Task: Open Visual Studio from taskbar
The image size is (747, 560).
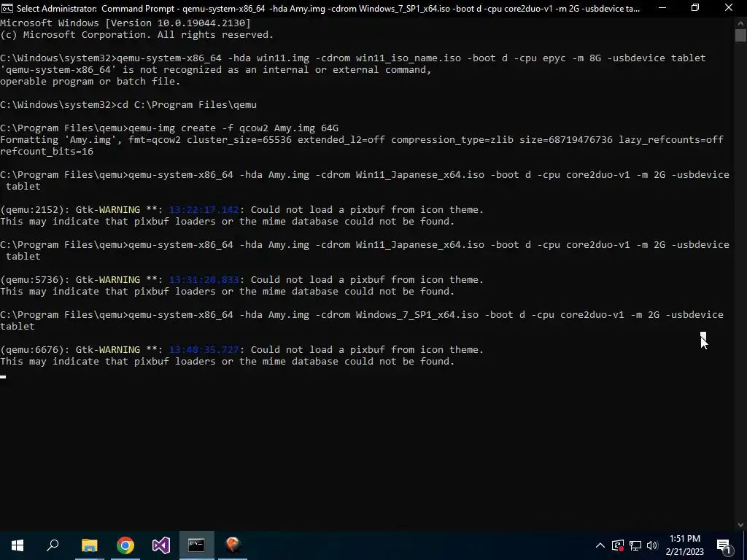Action: [161, 545]
